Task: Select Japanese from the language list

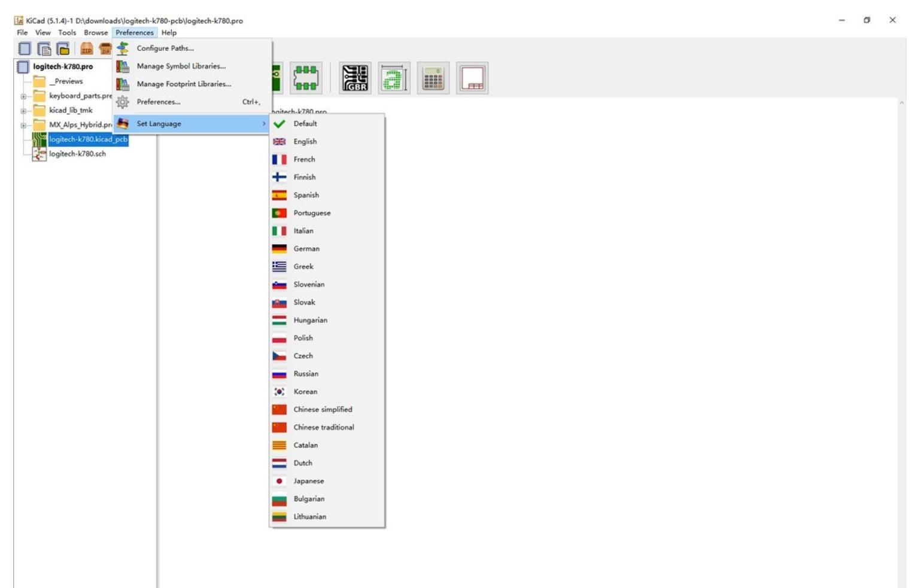Action: [x=308, y=481]
